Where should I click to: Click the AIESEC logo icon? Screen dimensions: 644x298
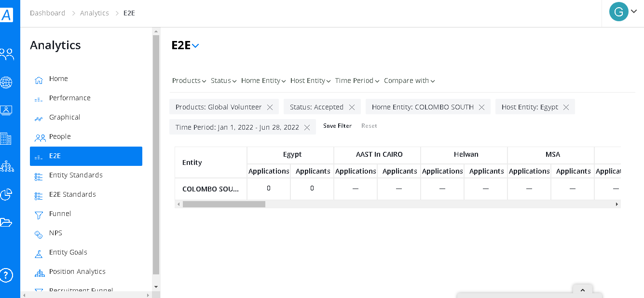7,15
